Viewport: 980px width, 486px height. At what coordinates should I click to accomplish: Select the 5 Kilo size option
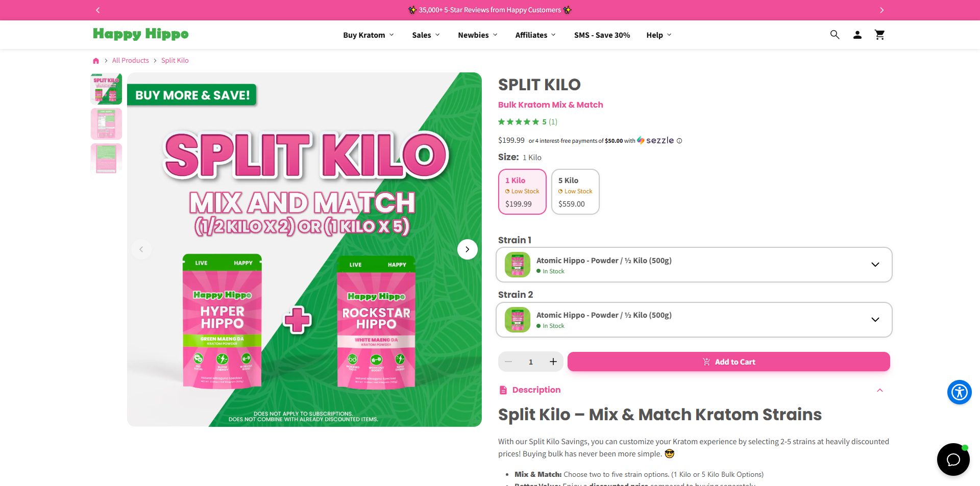pyautogui.click(x=575, y=192)
